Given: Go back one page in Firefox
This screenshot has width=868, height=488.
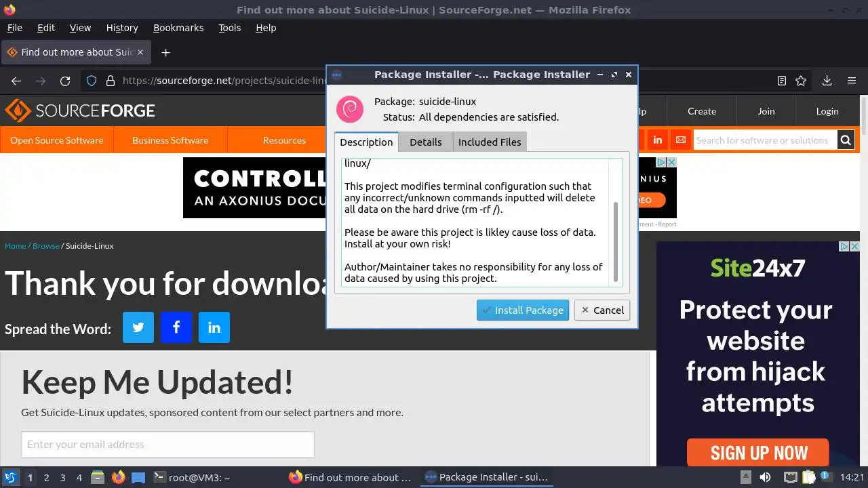Looking at the screenshot, I should click(16, 81).
